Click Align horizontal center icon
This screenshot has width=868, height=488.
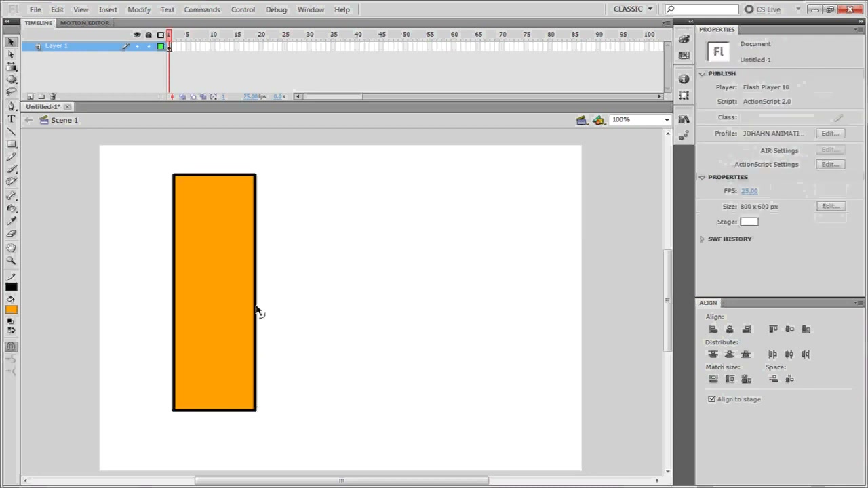tap(730, 329)
